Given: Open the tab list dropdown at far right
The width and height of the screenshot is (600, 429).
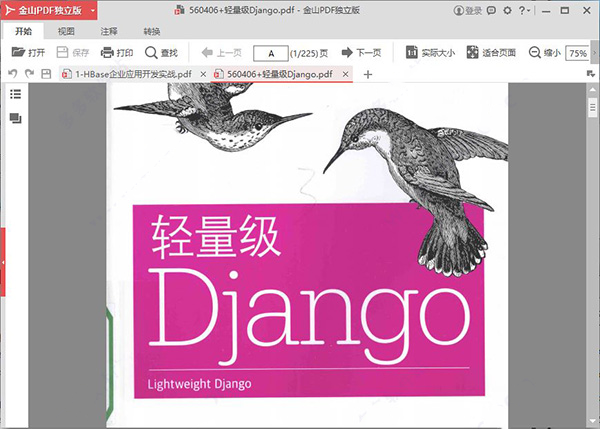Looking at the screenshot, I should click(591, 74).
